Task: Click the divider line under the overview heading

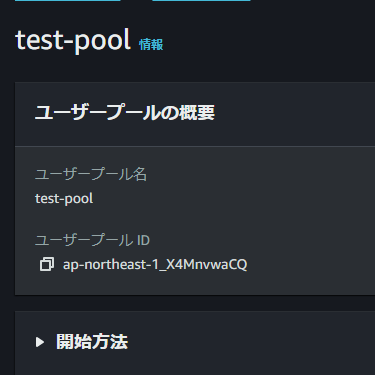Action: click(195, 146)
